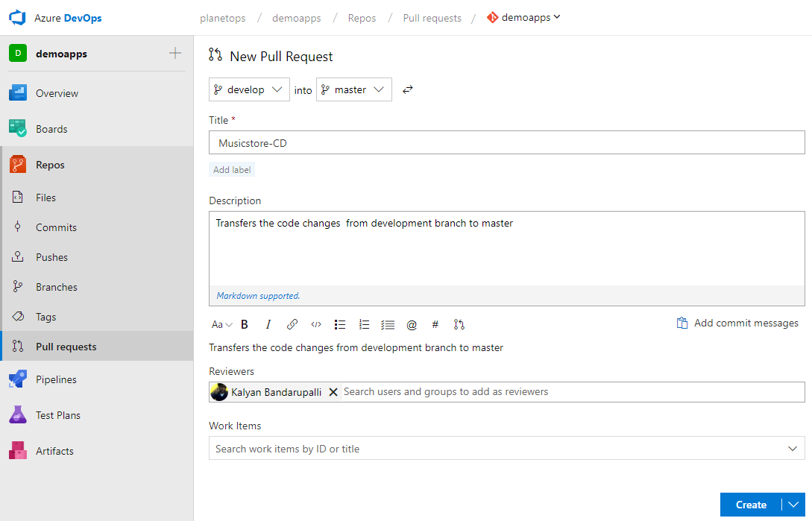This screenshot has height=521, width=812.
Task: Click the Pushes upload icon
Action: point(18,257)
